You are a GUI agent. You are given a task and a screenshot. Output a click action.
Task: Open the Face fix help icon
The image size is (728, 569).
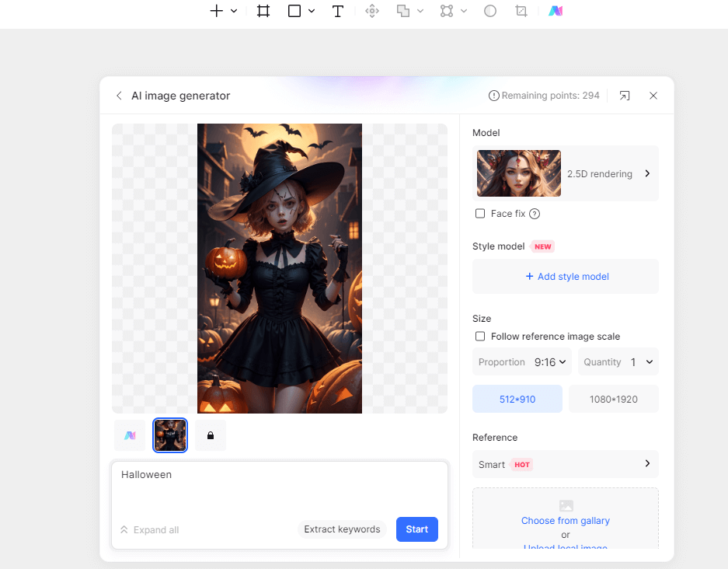535,214
